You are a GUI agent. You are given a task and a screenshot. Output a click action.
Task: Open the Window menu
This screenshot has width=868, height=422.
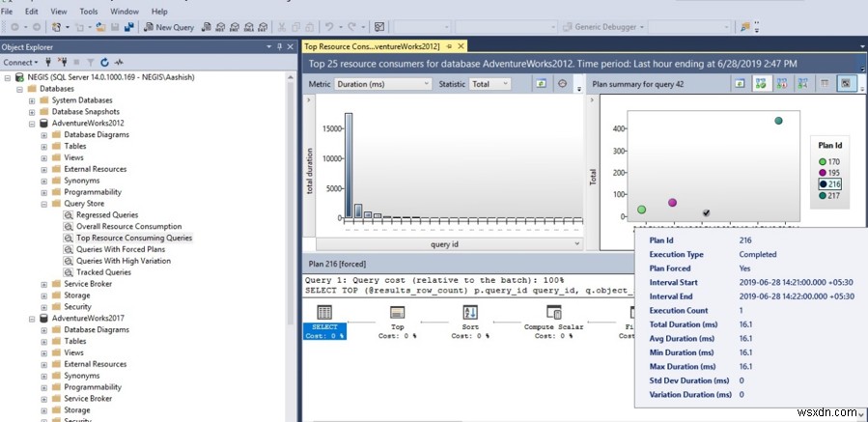tap(125, 11)
